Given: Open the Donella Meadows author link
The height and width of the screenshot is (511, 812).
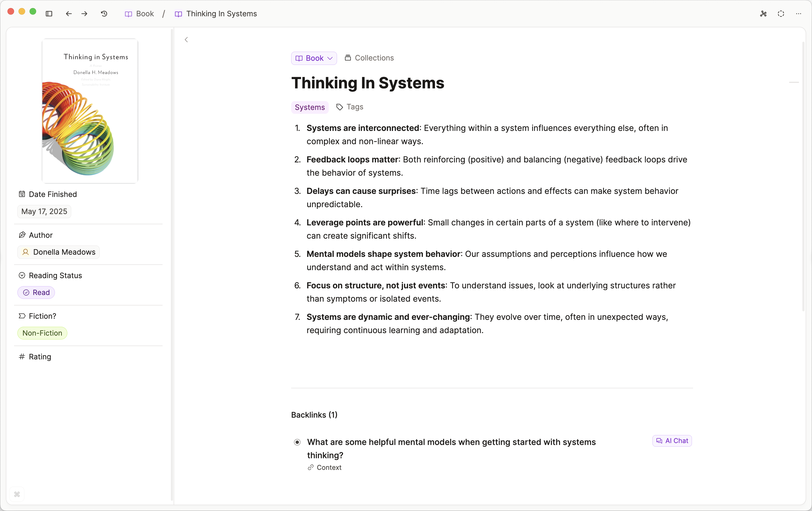Looking at the screenshot, I should point(59,252).
